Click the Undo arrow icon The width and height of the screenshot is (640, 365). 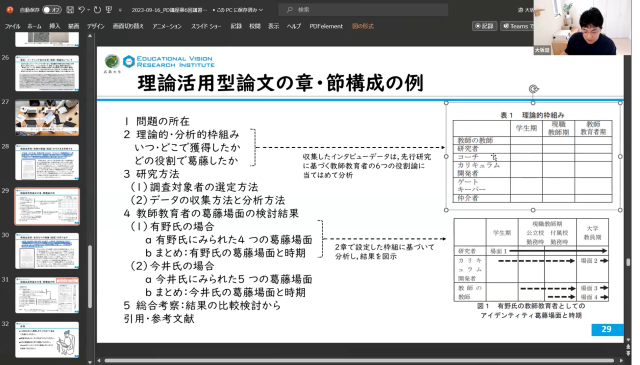click(81, 9)
